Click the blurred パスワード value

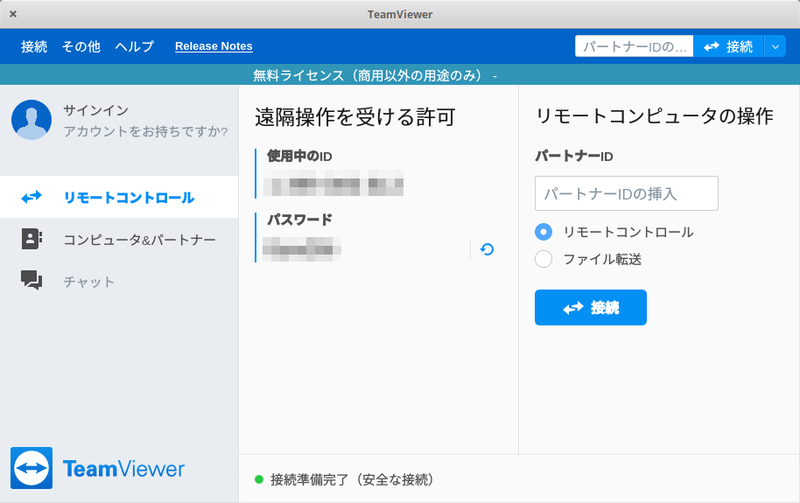pyautogui.click(x=302, y=249)
